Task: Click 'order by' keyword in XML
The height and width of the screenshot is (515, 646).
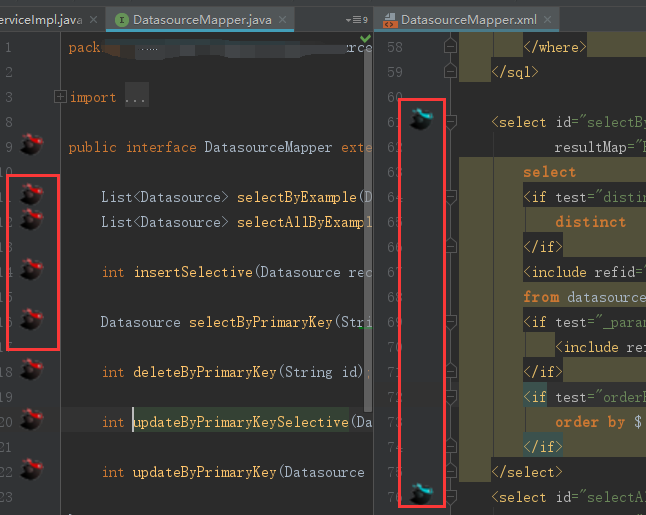Action: coord(590,422)
